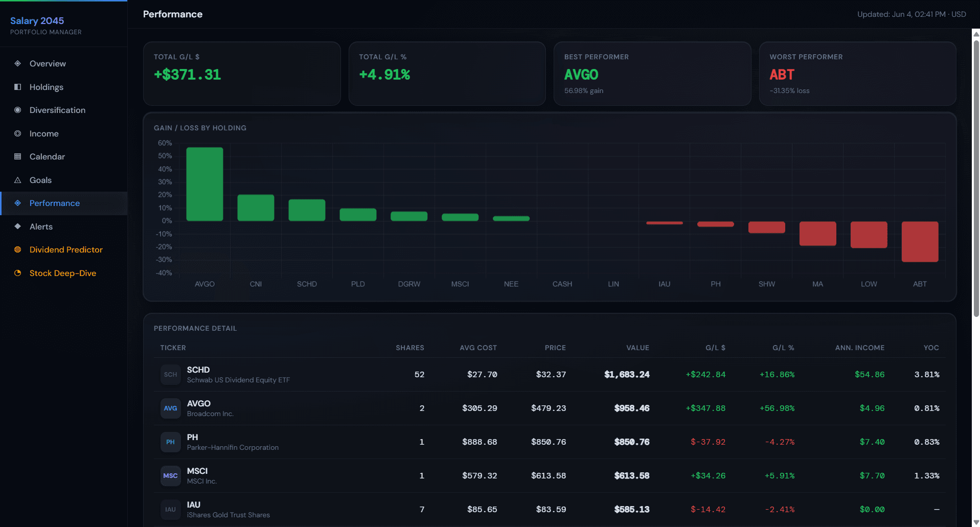Click "Schwab US Dividend Equity ETF" name
This screenshot has width=980, height=527.
pyautogui.click(x=238, y=380)
